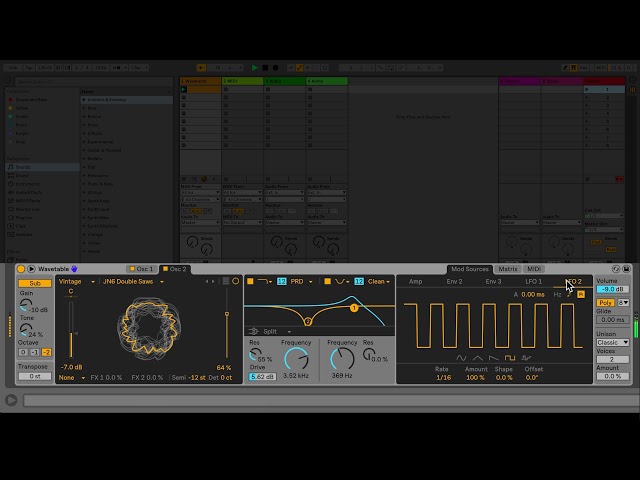Open the Matrix tab
This screenshot has height=480, width=640.
click(x=508, y=269)
